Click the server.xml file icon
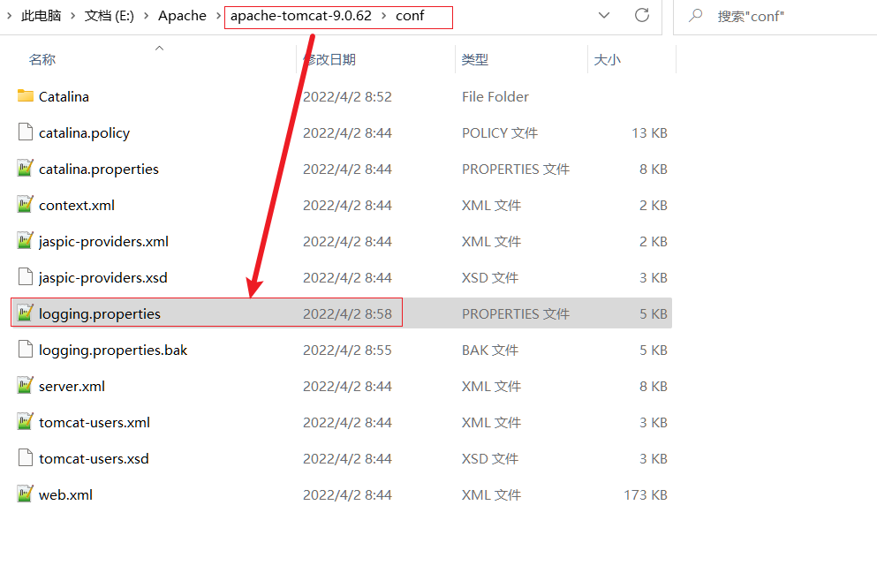Screen dimensions: 877x588 pyautogui.click(x=25, y=386)
